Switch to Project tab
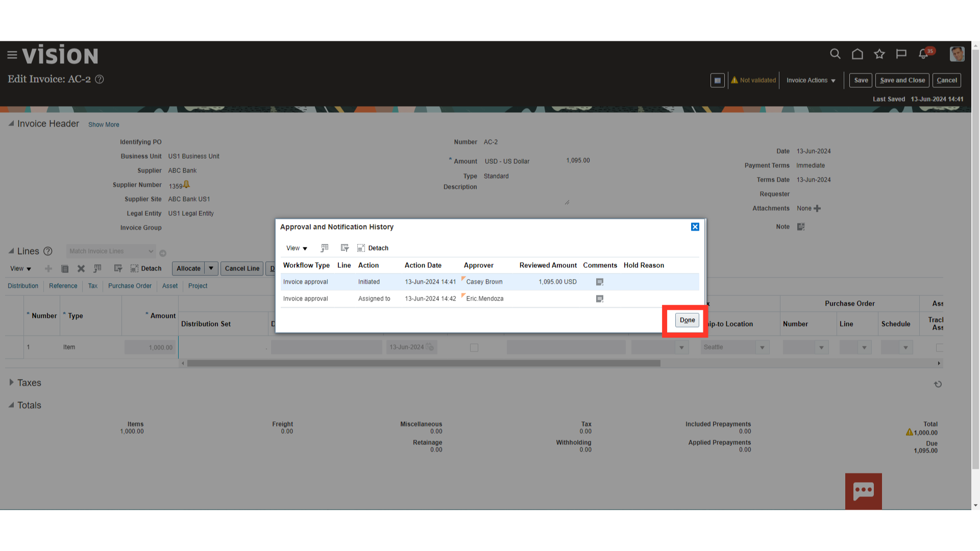 (x=198, y=286)
